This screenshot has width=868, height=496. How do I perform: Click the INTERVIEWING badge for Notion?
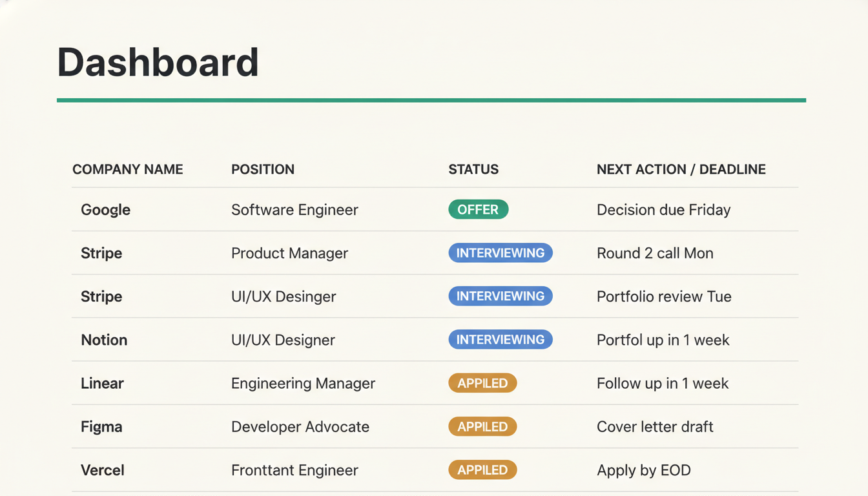coord(501,339)
